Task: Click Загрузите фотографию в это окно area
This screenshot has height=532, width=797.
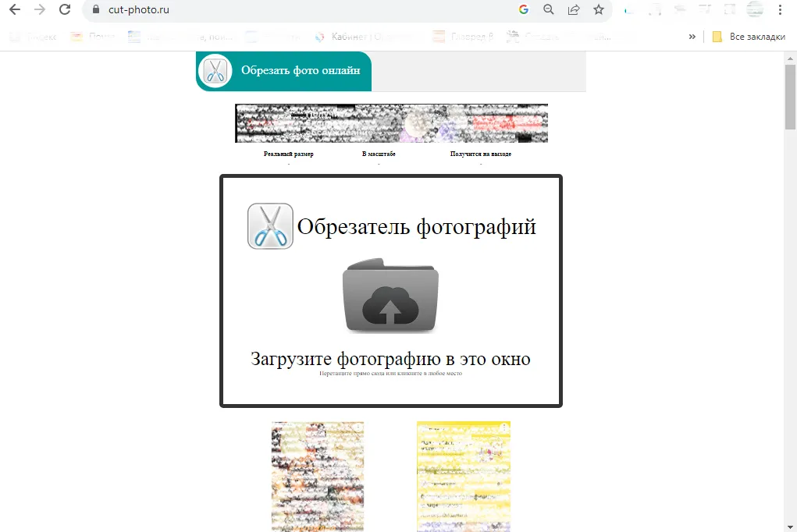Action: click(x=390, y=359)
